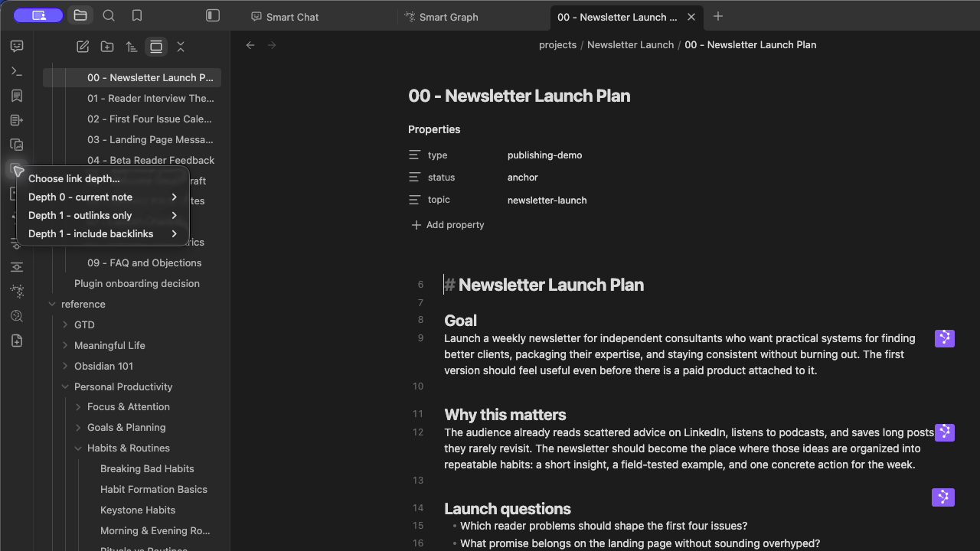Click the type property icon
This screenshot has height=551, width=980.
(415, 155)
